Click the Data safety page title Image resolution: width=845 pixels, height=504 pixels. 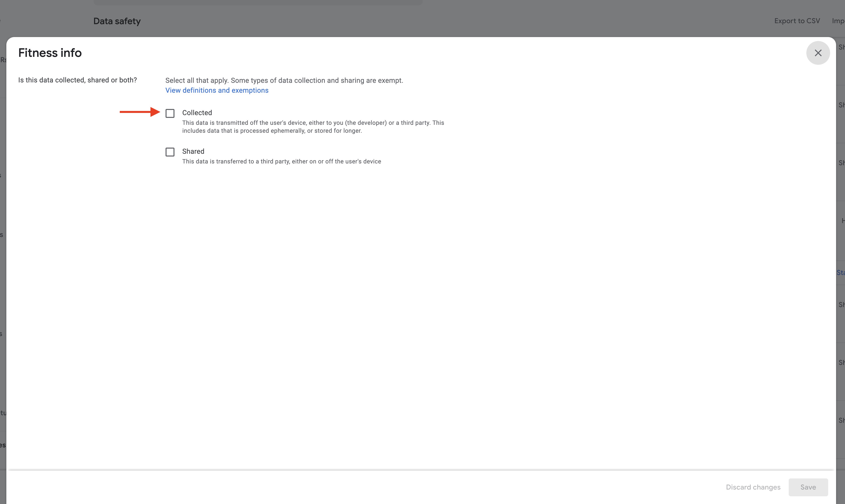pos(117,21)
